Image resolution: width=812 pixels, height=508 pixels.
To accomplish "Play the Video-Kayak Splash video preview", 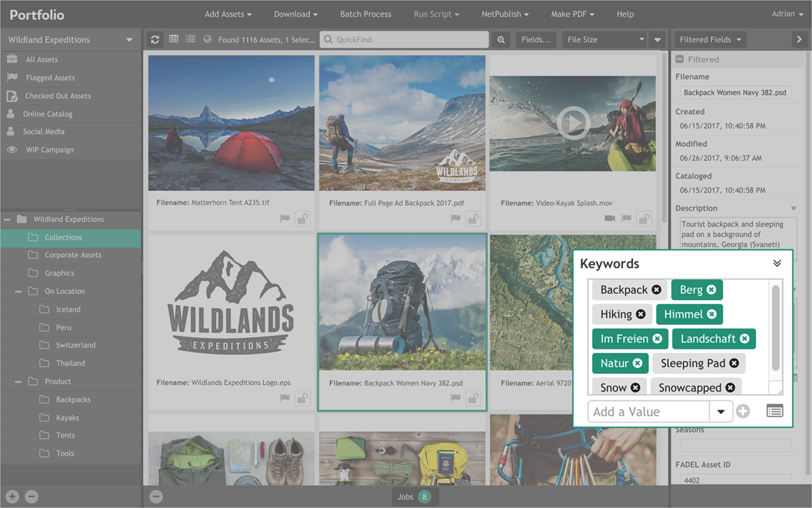I will (x=573, y=123).
